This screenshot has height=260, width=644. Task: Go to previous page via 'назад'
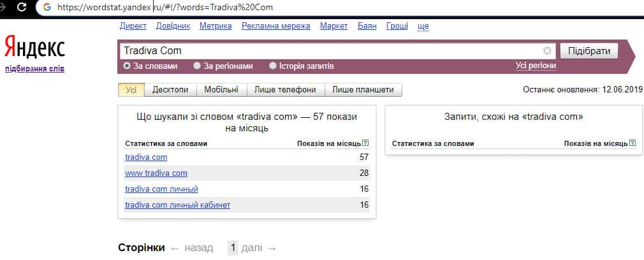[192, 248]
